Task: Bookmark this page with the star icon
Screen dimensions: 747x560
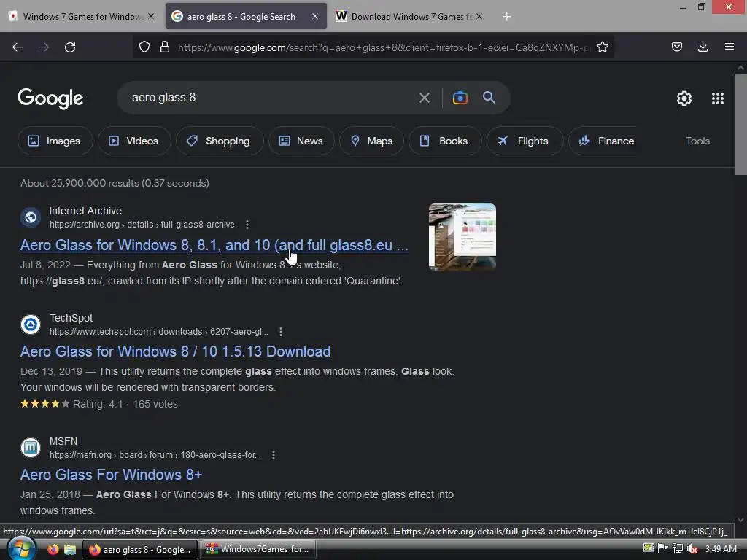Action: 603,47
